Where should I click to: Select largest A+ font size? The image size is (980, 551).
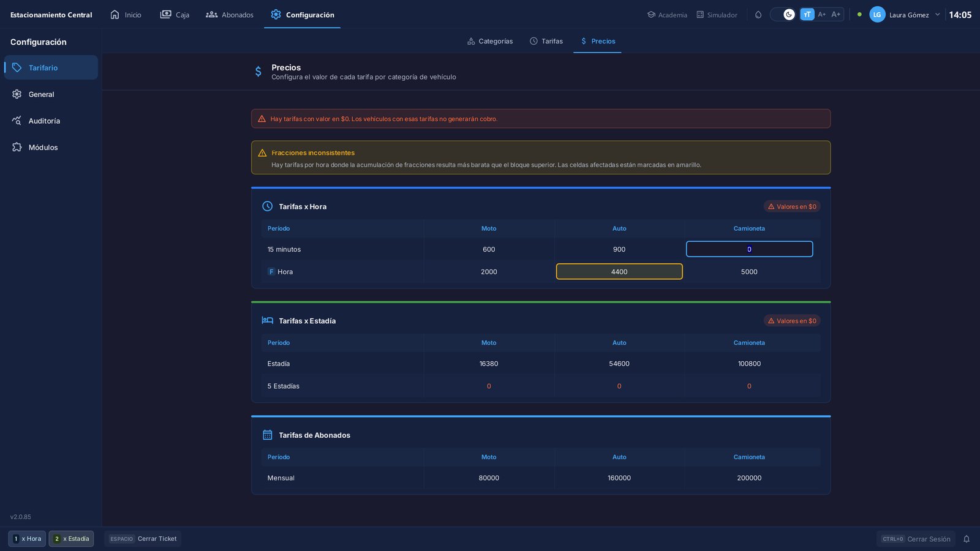click(x=836, y=15)
